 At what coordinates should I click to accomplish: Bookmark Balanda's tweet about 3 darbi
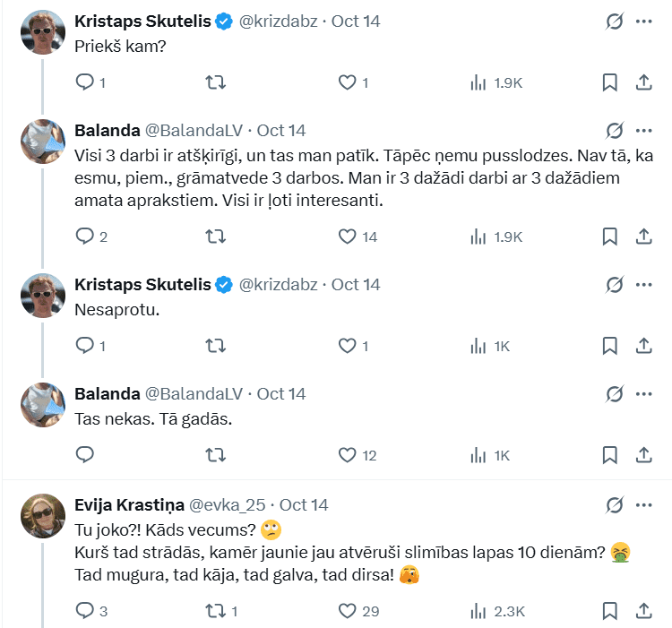coord(609,237)
